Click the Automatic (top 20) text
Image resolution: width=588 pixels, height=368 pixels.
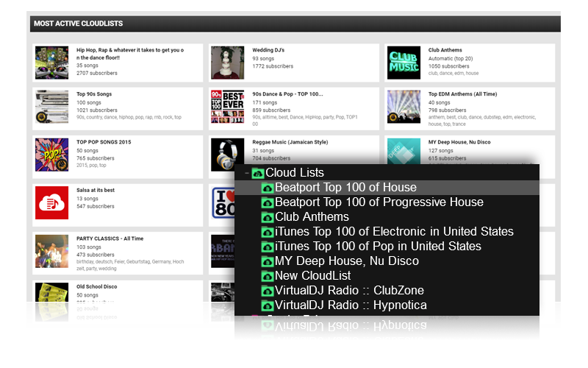[x=451, y=59]
